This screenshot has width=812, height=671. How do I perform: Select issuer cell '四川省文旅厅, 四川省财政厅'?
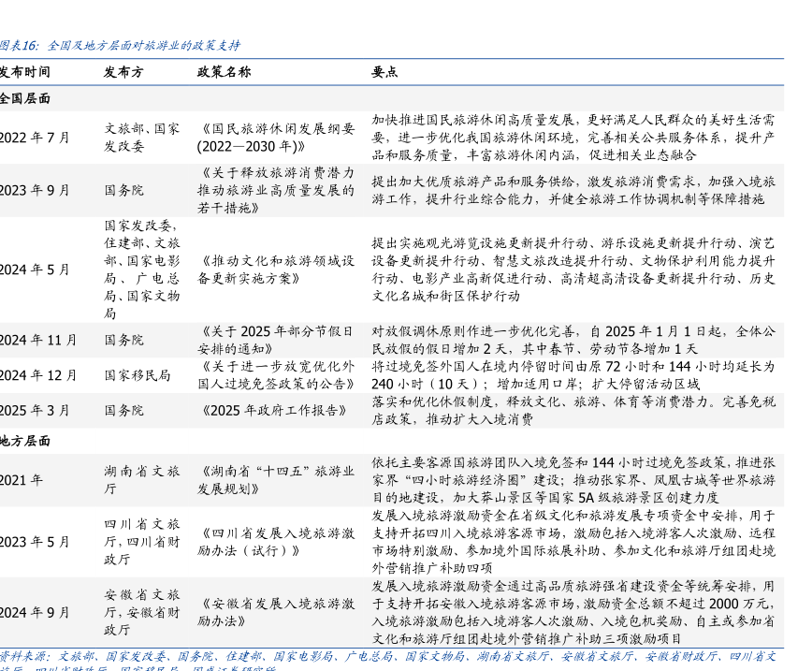click(x=142, y=542)
